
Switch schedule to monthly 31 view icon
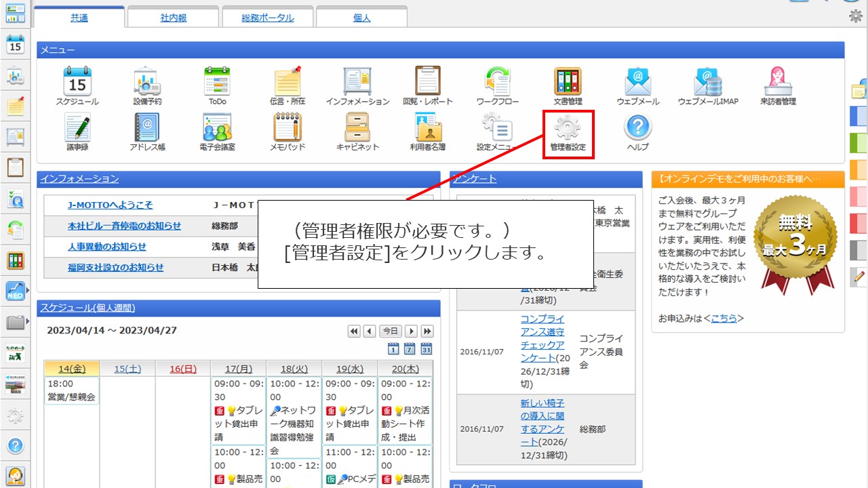pyautogui.click(x=426, y=349)
